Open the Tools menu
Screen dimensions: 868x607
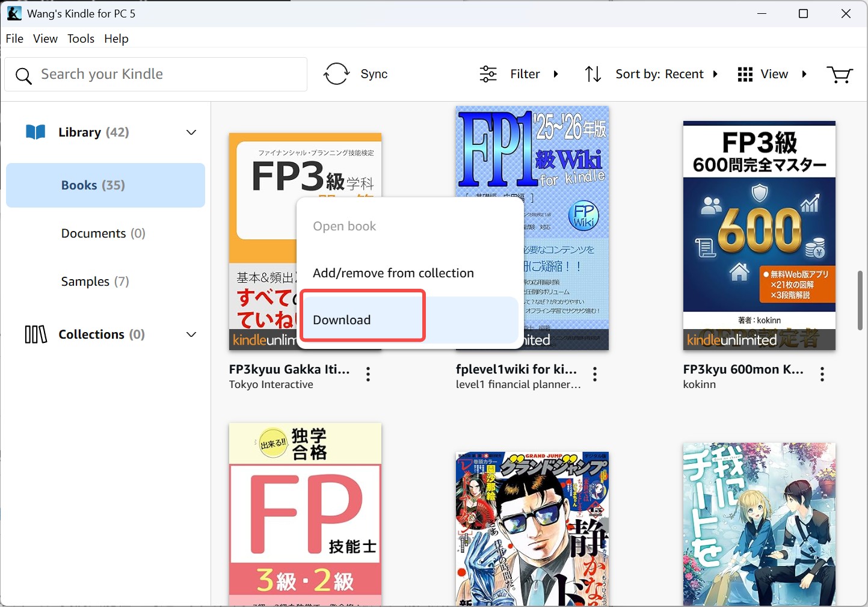[81, 38]
